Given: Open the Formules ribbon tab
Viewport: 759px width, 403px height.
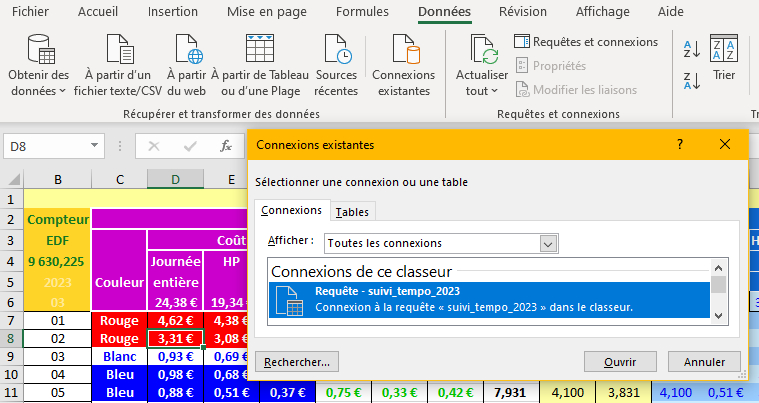Looking at the screenshot, I should (x=362, y=12).
